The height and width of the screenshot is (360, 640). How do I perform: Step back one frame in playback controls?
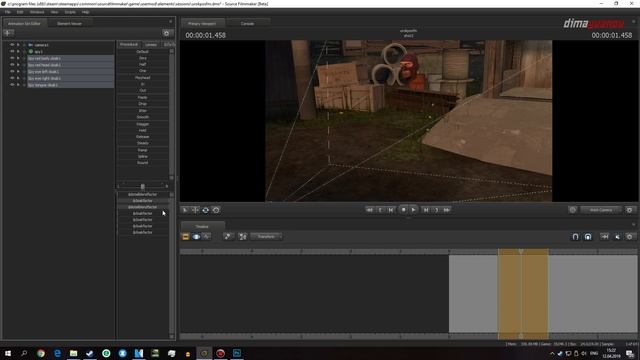[391, 210]
